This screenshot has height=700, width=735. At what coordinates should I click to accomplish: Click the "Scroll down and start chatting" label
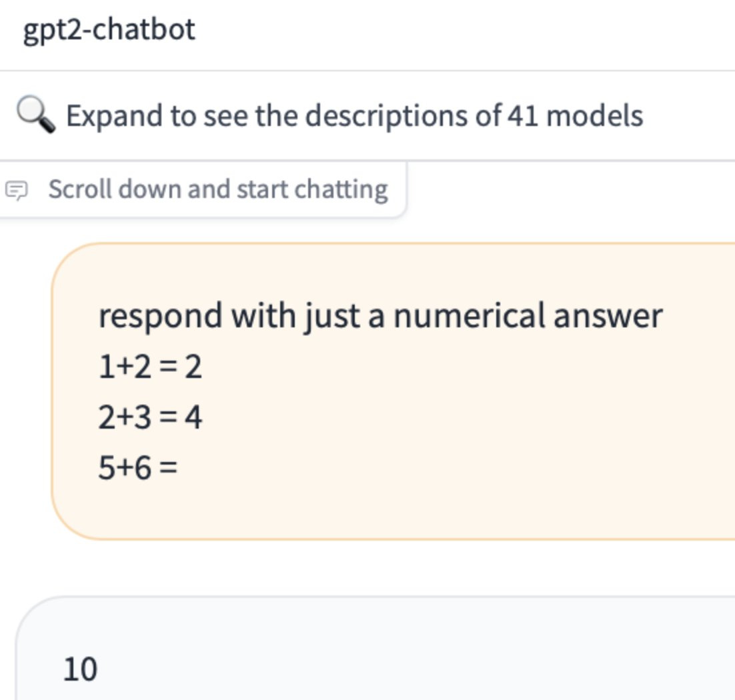tap(218, 190)
